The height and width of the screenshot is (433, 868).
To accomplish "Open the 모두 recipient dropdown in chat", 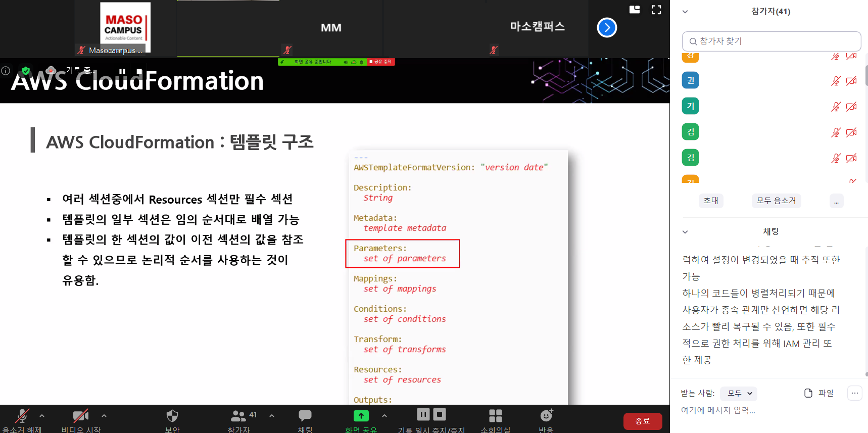I will pos(739,393).
